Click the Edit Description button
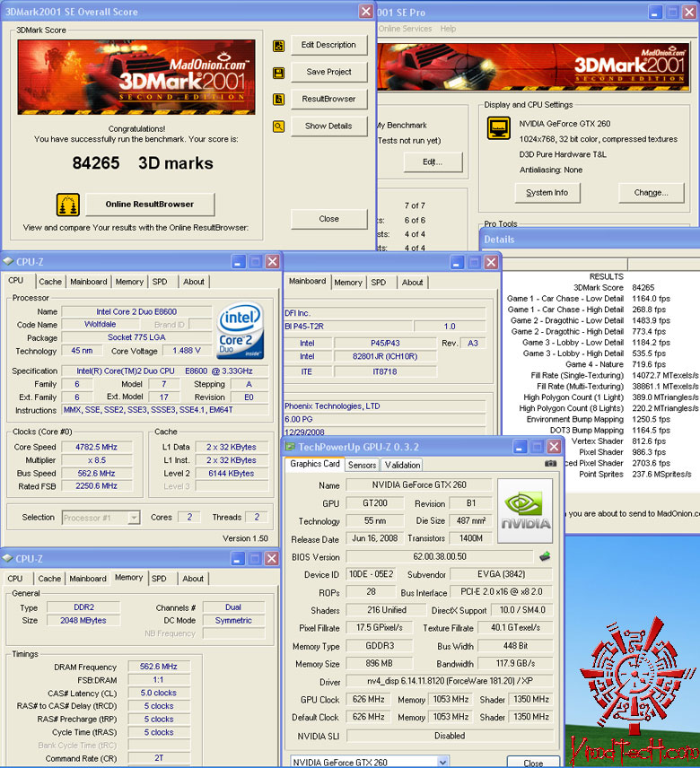700x768 pixels. pos(328,45)
